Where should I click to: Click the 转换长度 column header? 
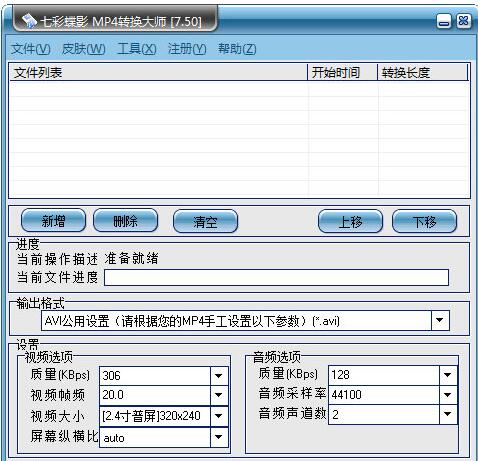[x=423, y=72]
